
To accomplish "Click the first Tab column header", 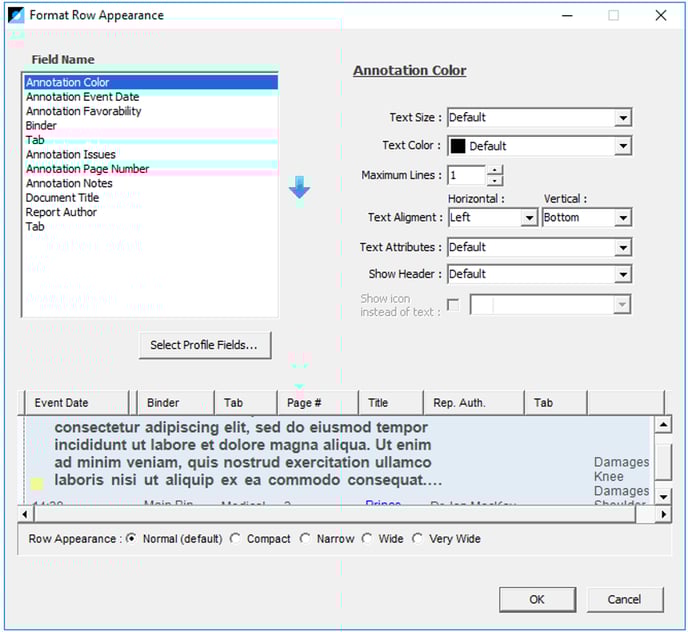I will point(246,402).
